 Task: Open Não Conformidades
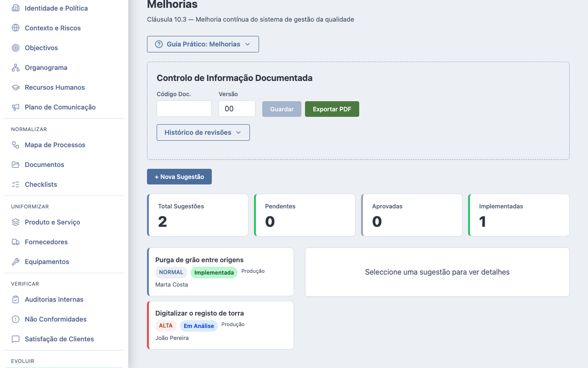64,319
